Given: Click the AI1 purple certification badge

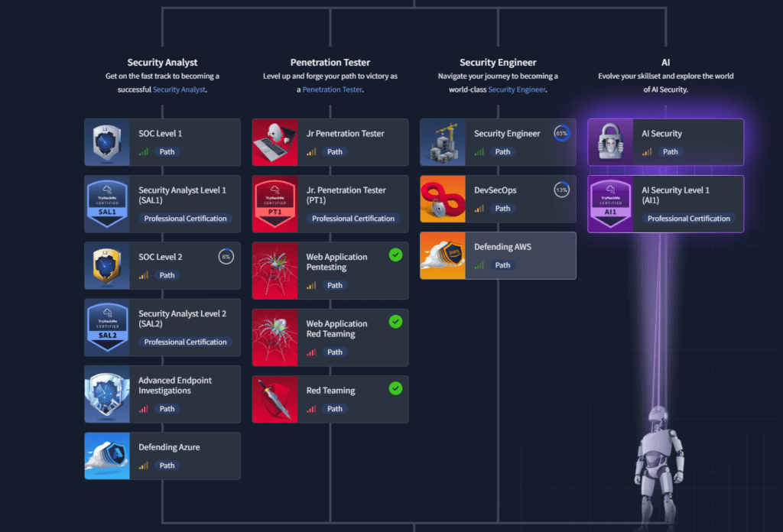Looking at the screenshot, I should click(x=611, y=203).
